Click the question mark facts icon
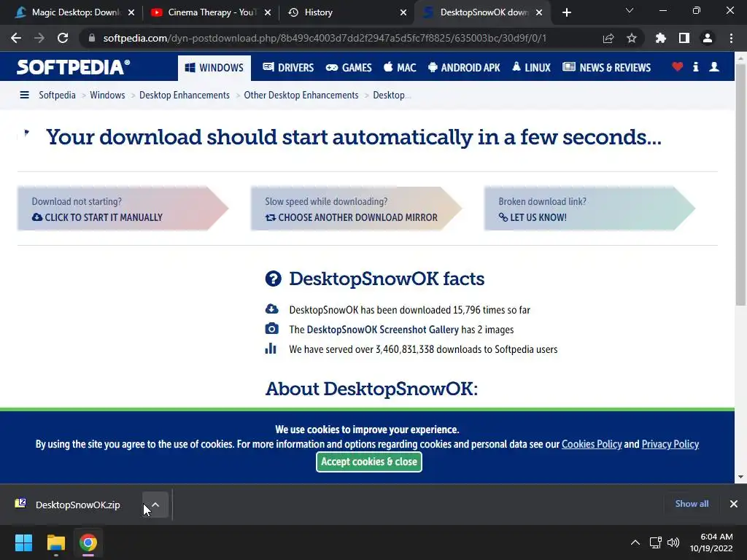The height and width of the screenshot is (560, 747). [x=273, y=279]
